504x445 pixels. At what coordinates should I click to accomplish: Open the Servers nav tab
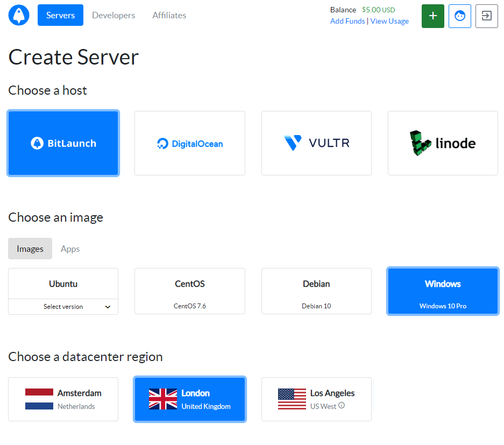coord(60,15)
